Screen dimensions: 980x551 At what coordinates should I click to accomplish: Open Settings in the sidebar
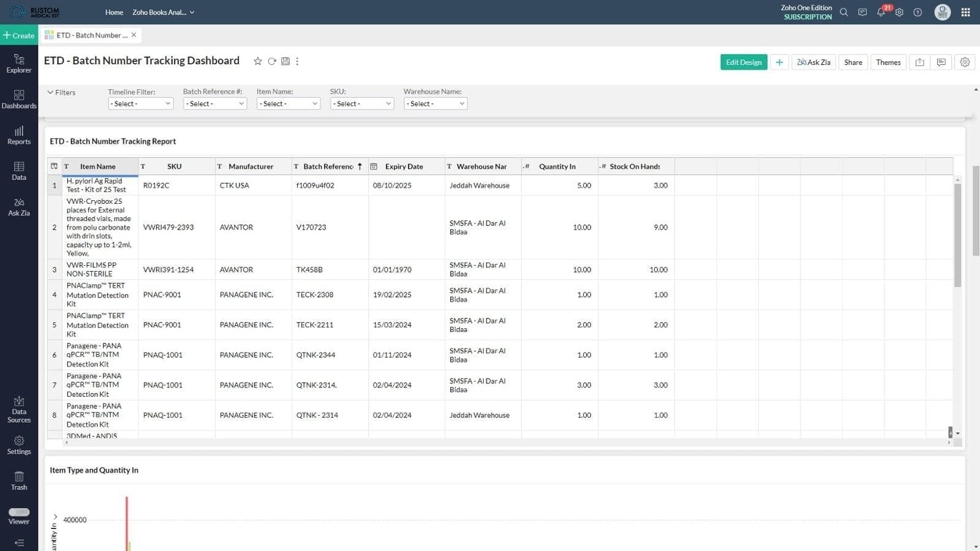point(19,445)
